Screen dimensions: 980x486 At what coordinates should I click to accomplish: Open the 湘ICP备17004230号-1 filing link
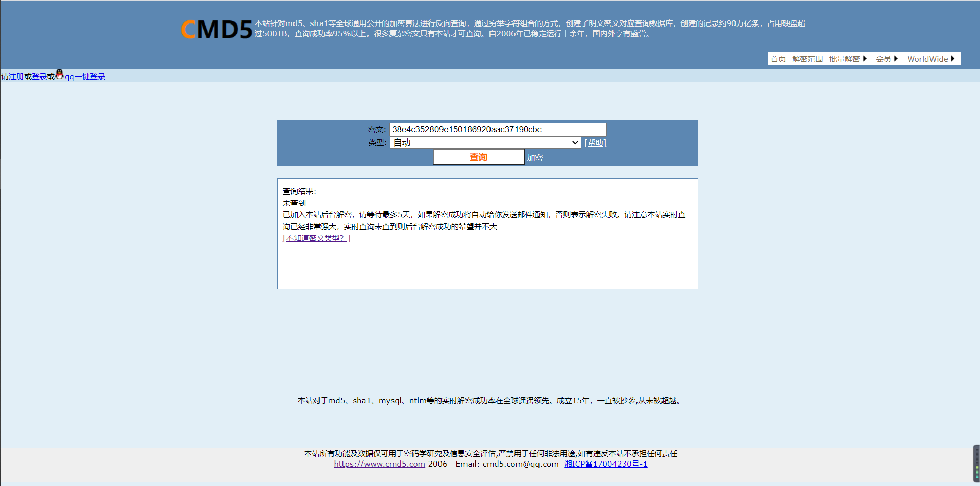(605, 464)
